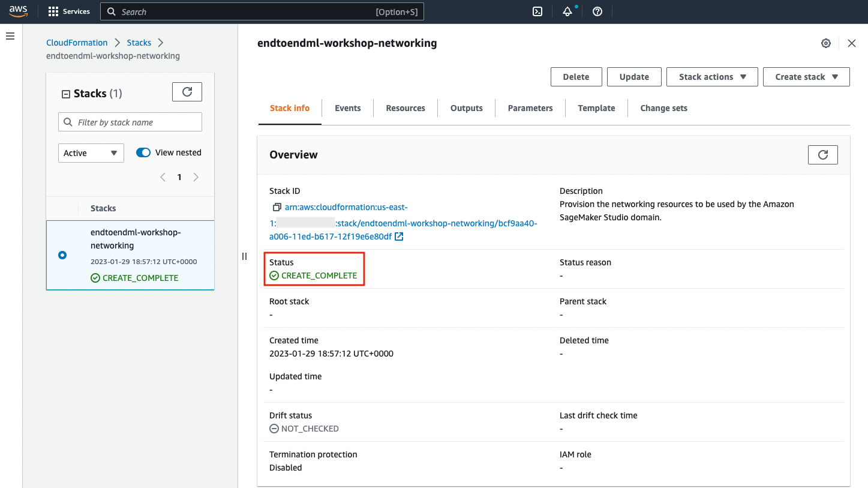Click the Termination protection Disabled value
Image resolution: width=868 pixels, height=488 pixels.
(286, 468)
